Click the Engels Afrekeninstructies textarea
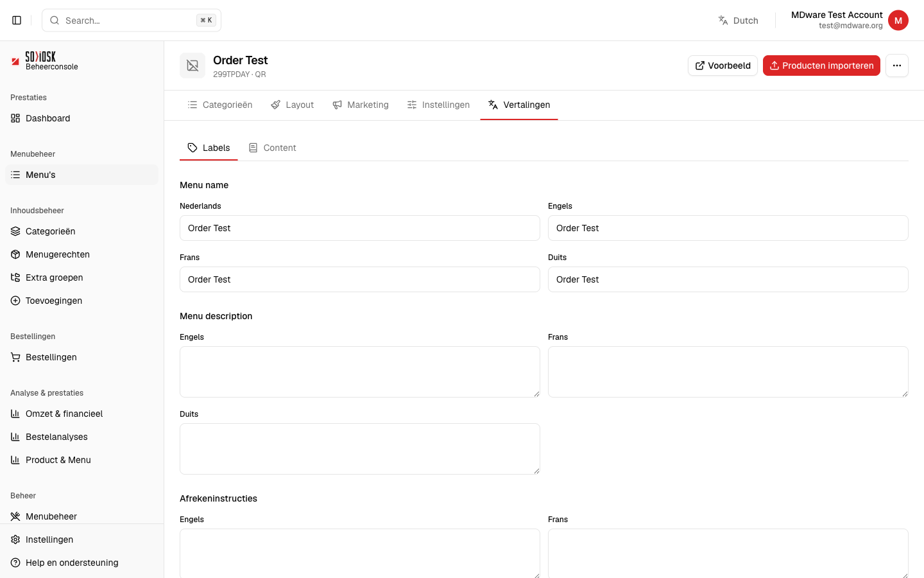The width and height of the screenshot is (924, 578). (x=360, y=554)
